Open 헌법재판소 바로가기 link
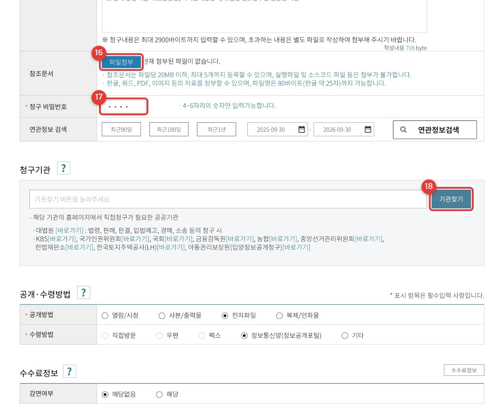Viewport: 504px width, 420px height. [79, 247]
